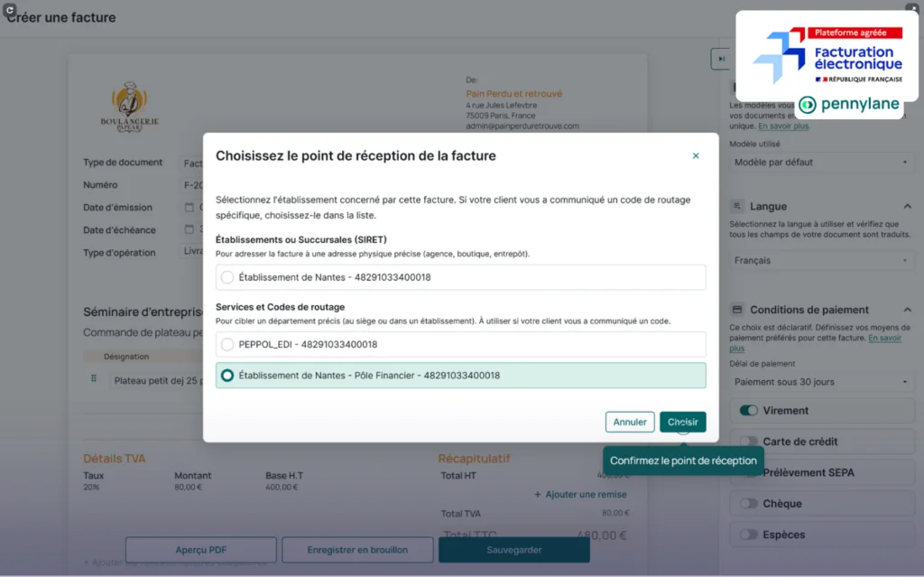Click the collapse side panel arrow icon
Screen dimensions: 924x577
pos(721,59)
